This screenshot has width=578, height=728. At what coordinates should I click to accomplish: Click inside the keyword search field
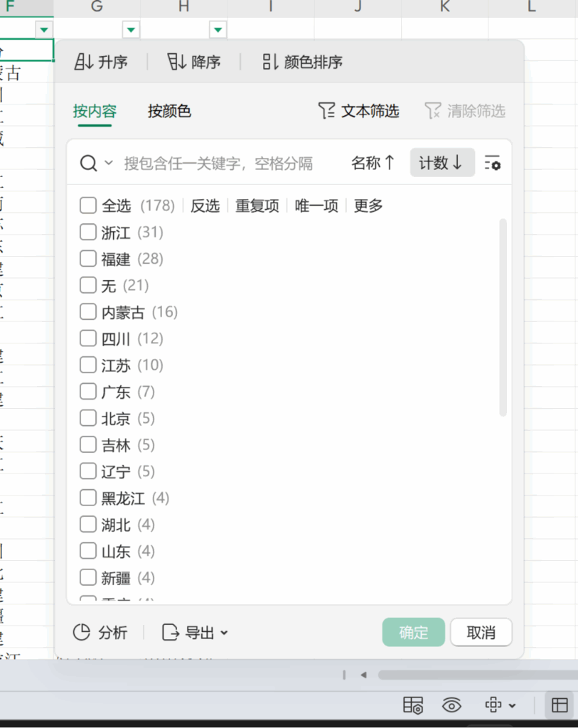pyautogui.click(x=213, y=163)
